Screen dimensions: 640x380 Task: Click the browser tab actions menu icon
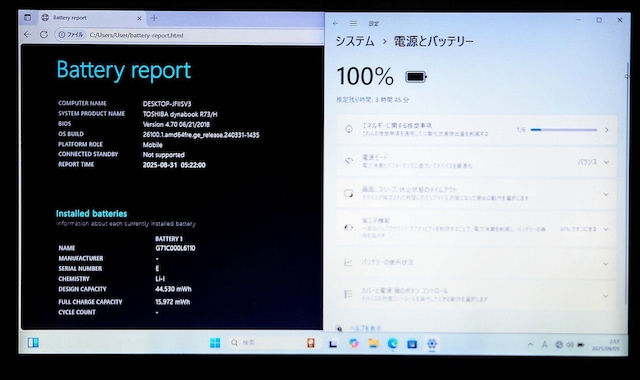click(x=27, y=18)
